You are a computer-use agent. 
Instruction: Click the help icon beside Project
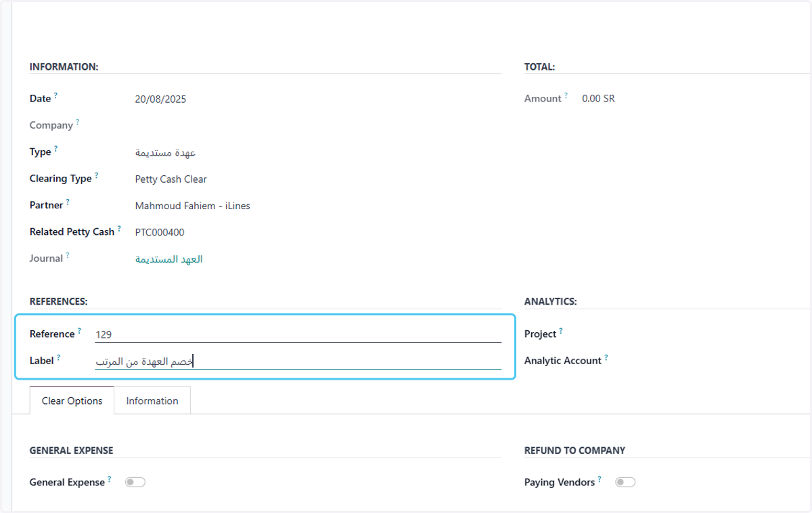(560, 331)
